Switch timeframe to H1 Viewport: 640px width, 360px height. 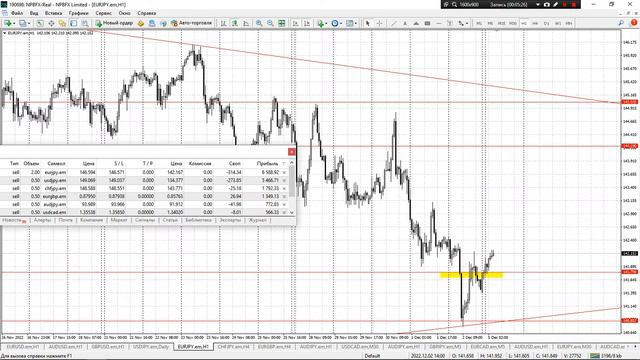tap(524, 23)
